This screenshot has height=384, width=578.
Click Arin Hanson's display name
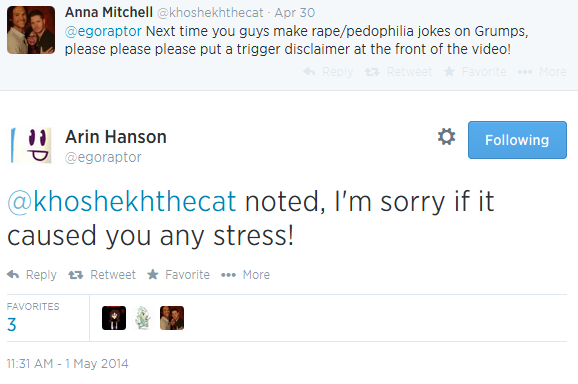pyautogui.click(x=116, y=137)
